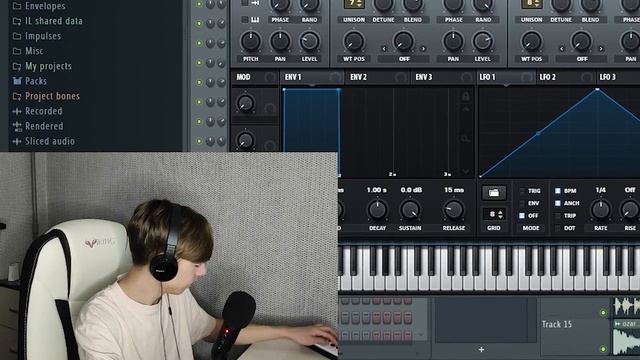Click the LFO 1 peak curve point

(x=598, y=89)
